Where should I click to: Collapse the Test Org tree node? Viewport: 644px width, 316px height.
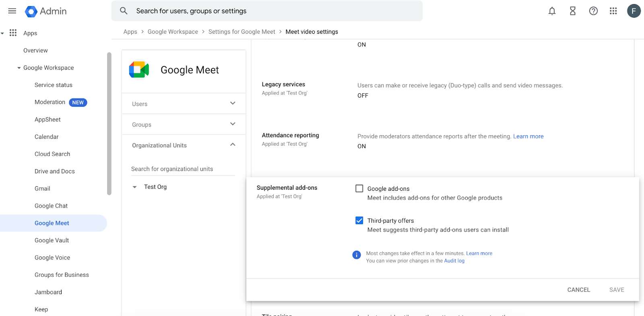pyautogui.click(x=135, y=187)
